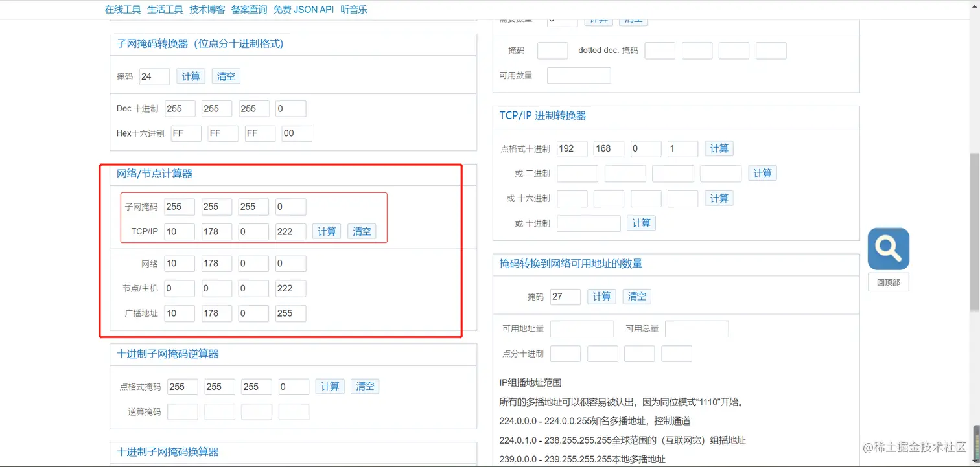Click 点格式十进制 field containing 192
980x467 pixels.
coord(572,149)
